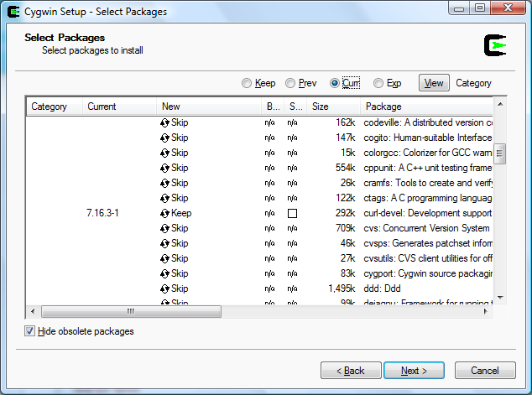Select the Keep radio button
532x395 pixels.
coord(246,83)
